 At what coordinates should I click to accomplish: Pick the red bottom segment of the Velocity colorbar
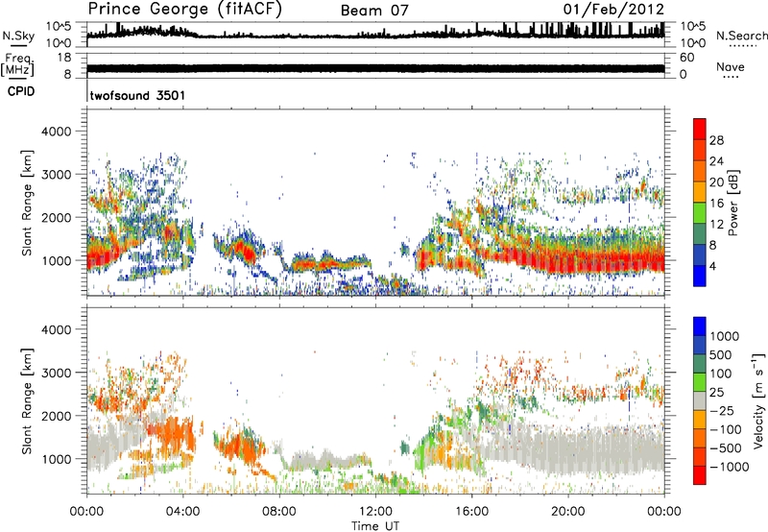click(700, 475)
